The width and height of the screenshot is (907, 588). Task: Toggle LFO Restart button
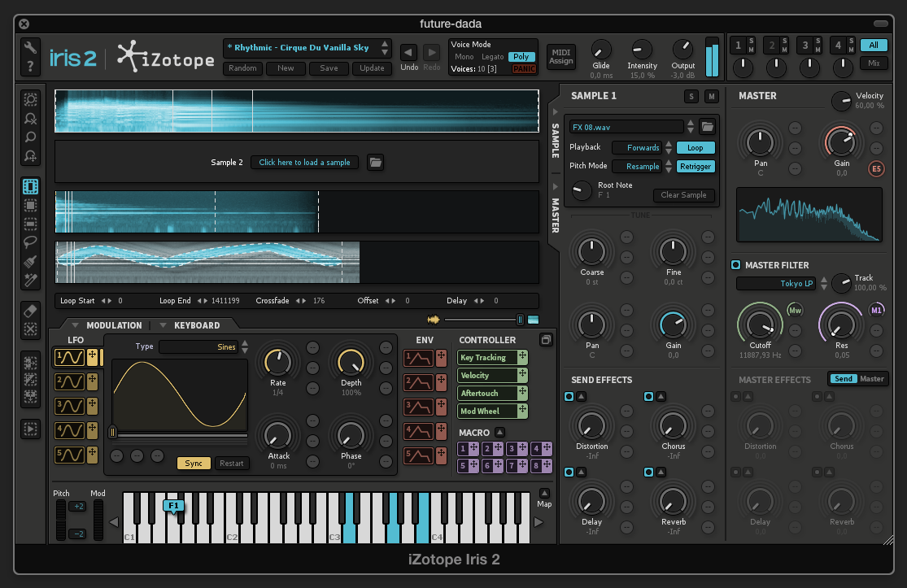(x=231, y=463)
